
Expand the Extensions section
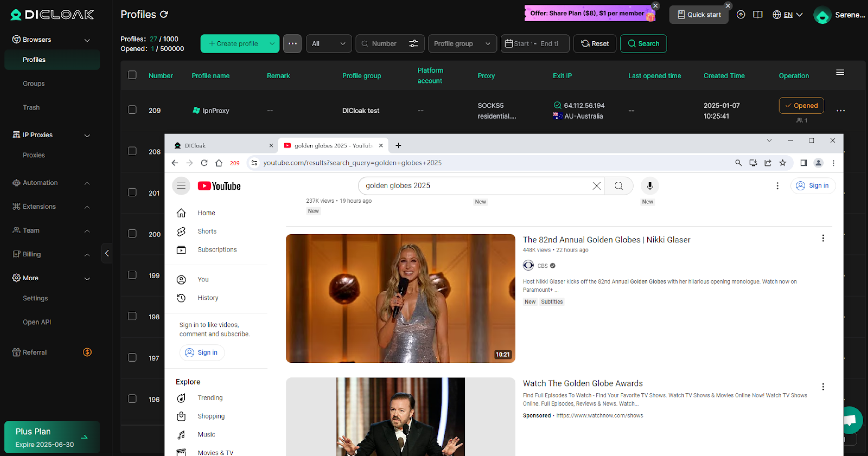(87, 207)
